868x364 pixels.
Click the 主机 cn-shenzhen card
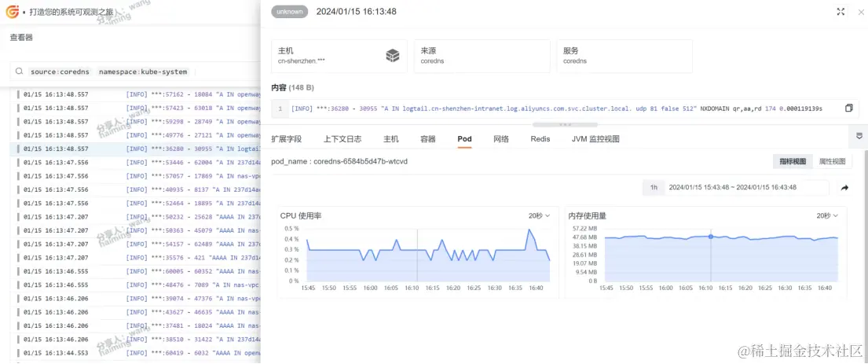click(339, 56)
